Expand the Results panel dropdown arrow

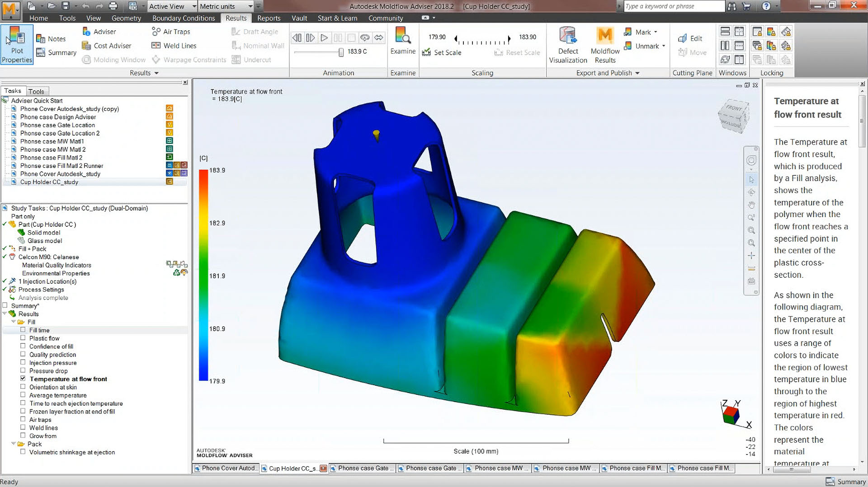156,73
